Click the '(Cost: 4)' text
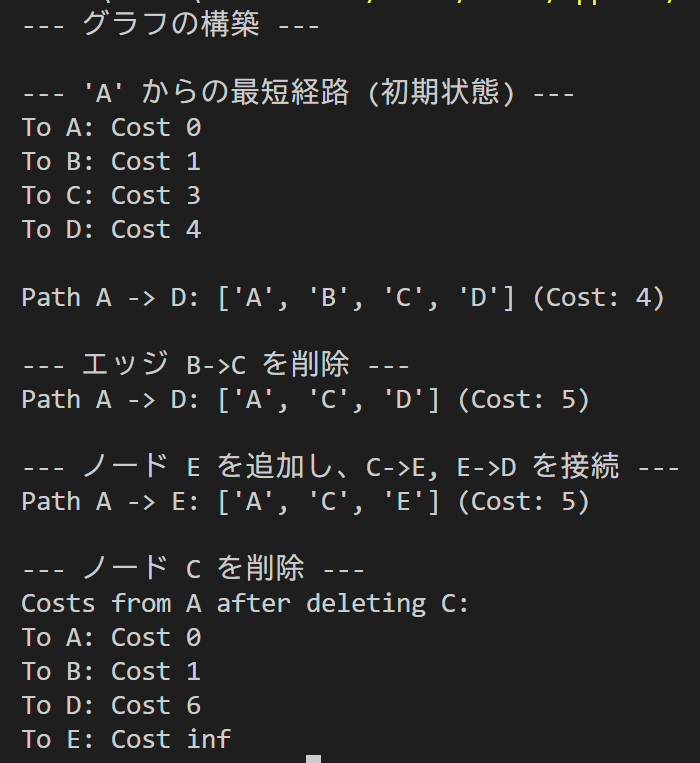Viewport: 700px width, 763px height. point(598,298)
